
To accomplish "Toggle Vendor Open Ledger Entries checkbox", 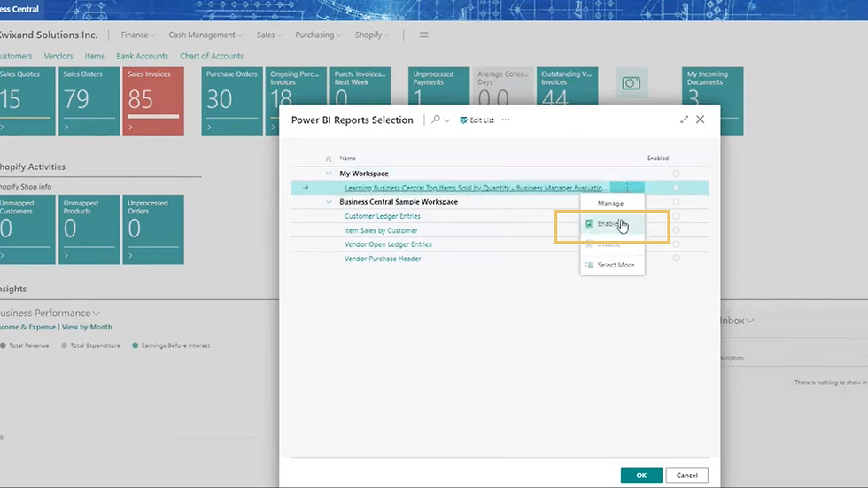I will tap(676, 244).
